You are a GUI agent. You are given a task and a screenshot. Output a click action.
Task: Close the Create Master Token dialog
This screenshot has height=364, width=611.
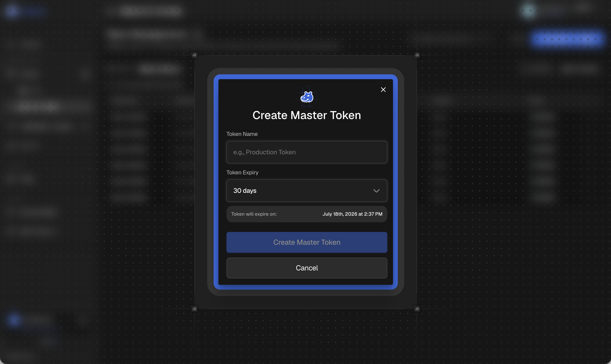(383, 90)
